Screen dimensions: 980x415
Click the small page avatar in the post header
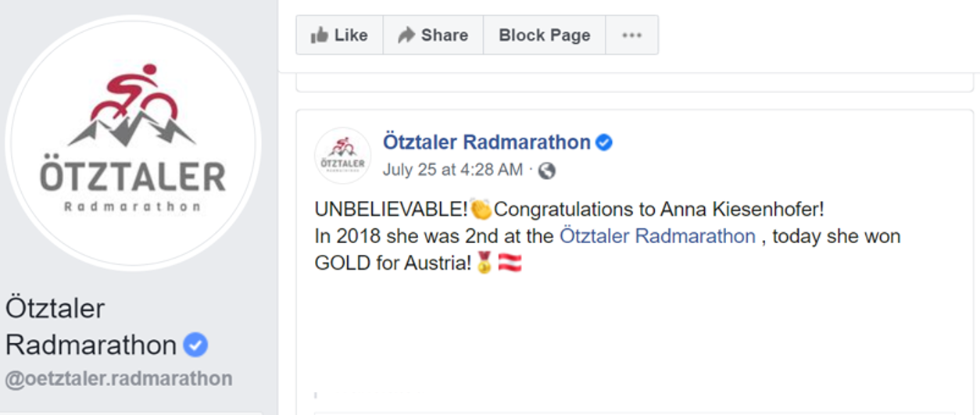coord(343,156)
